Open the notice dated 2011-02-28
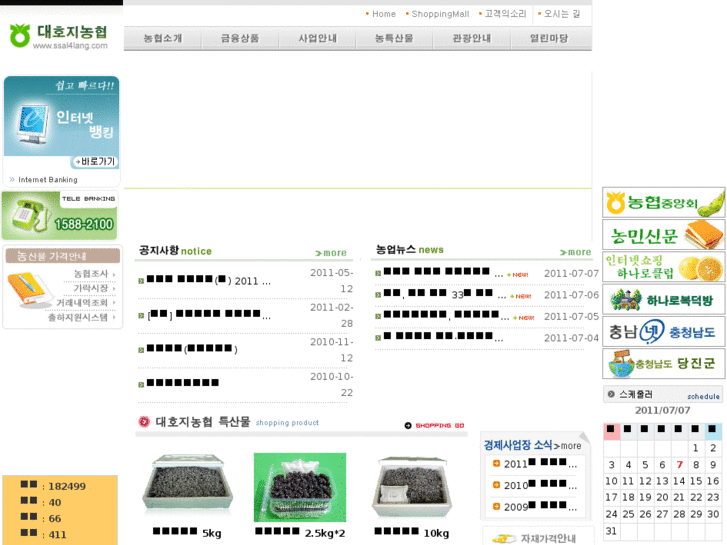 pyautogui.click(x=209, y=315)
